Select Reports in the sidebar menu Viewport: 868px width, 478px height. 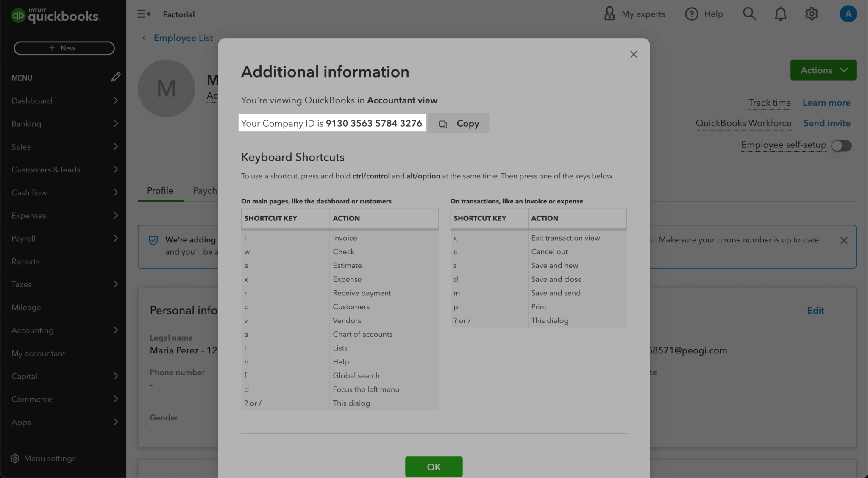pyautogui.click(x=25, y=261)
